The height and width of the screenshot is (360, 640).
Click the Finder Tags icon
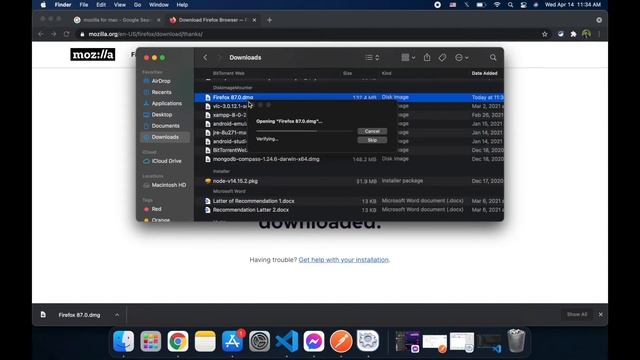pos(442,58)
